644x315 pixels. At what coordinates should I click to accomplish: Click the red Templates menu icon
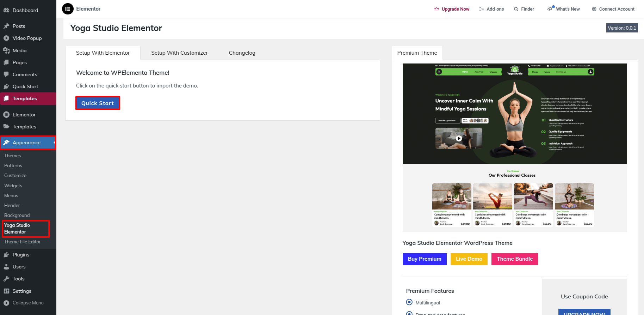pos(6,98)
